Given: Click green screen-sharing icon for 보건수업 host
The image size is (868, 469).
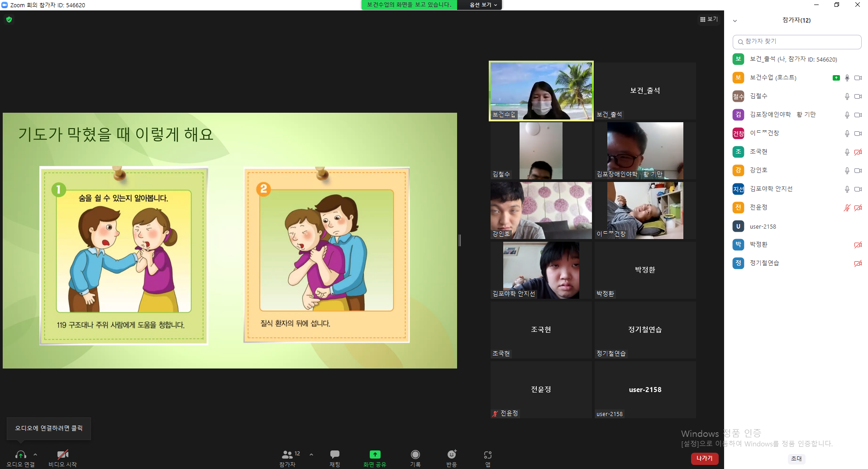Looking at the screenshot, I should click(x=836, y=78).
